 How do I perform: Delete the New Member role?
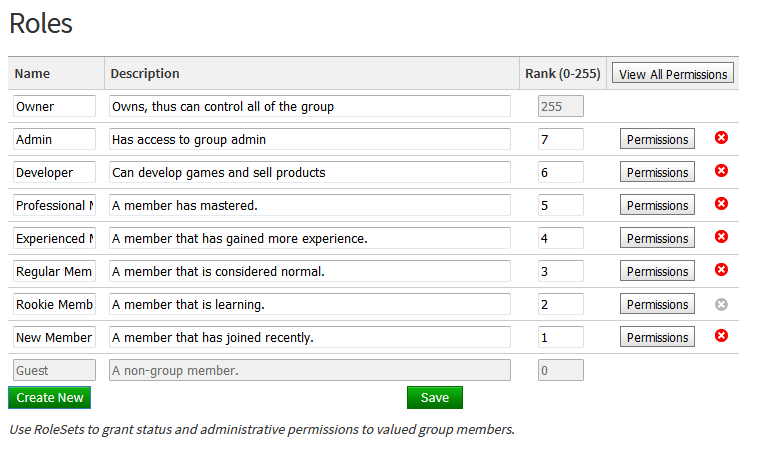click(721, 336)
